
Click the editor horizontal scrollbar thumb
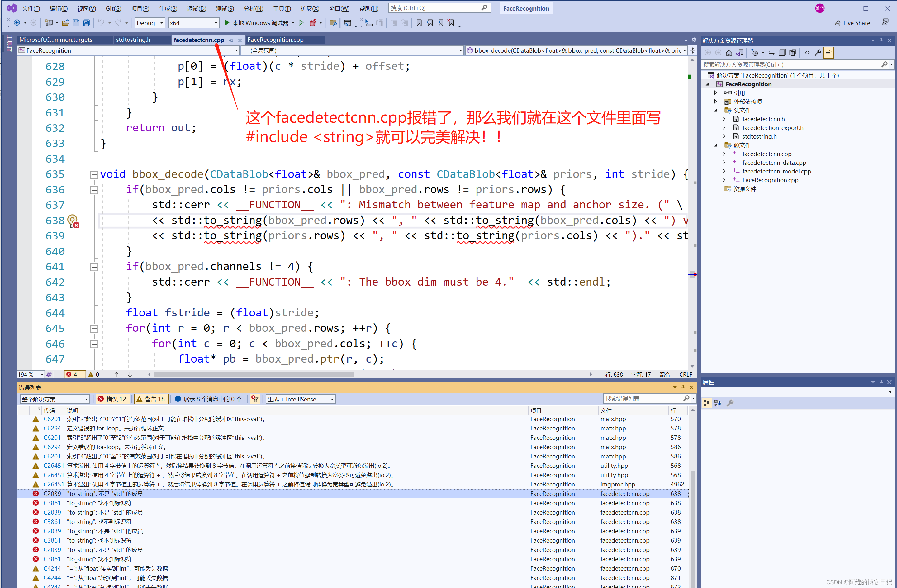pos(254,374)
